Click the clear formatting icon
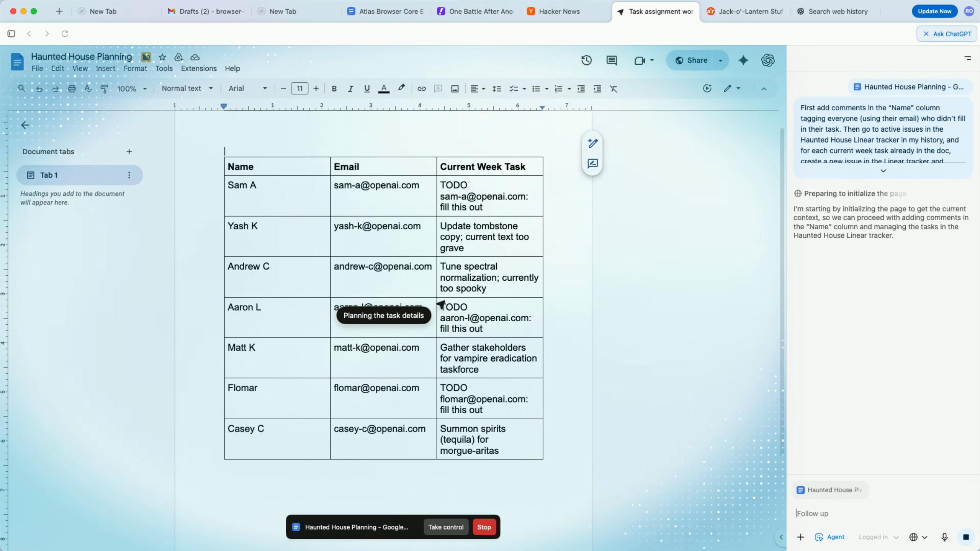980x551 pixels. pyautogui.click(x=614, y=88)
